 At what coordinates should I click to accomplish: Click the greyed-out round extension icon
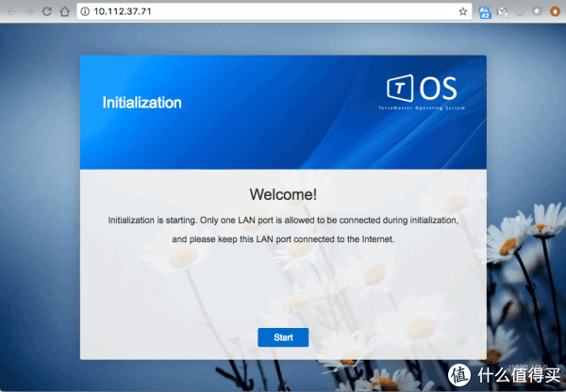tap(520, 12)
